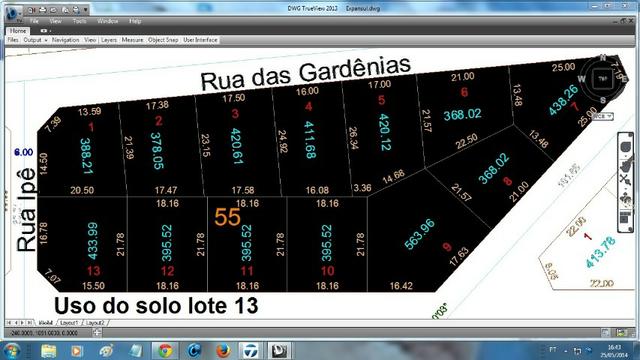Click the Open file icon in quick access toolbar
640x360 pixels.
pyautogui.click(x=31, y=9)
